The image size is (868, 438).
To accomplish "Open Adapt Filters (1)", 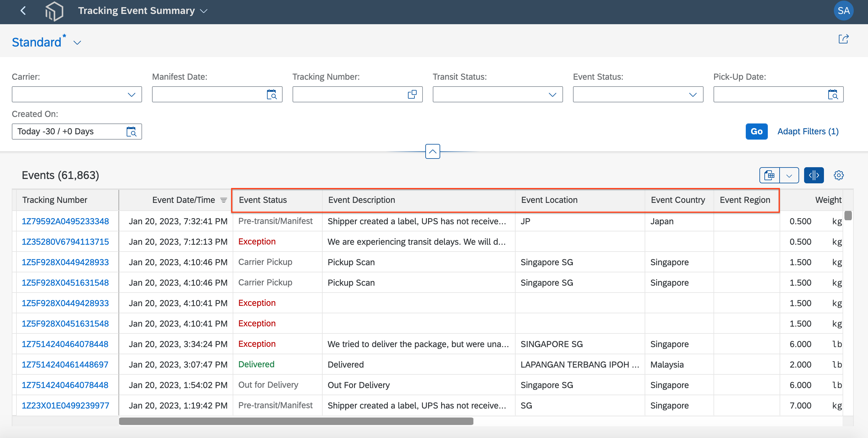I will coord(808,132).
